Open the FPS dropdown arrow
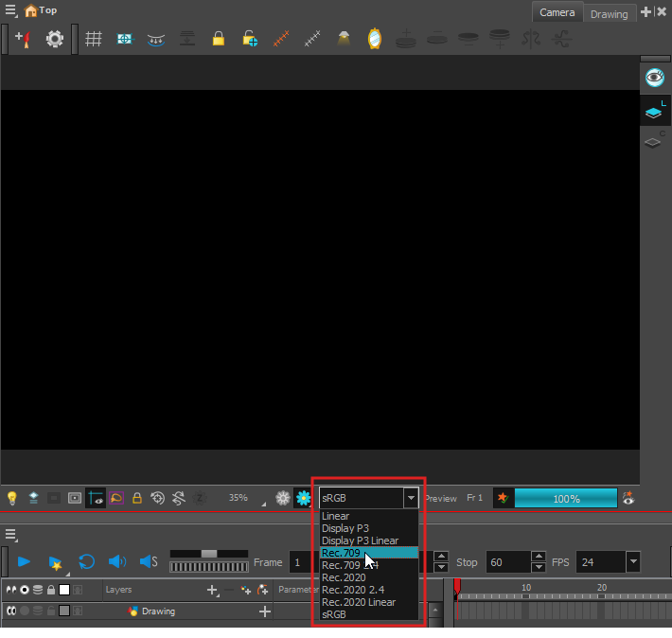The height and width of the screenshot is (638, 672). pos(632,562)
